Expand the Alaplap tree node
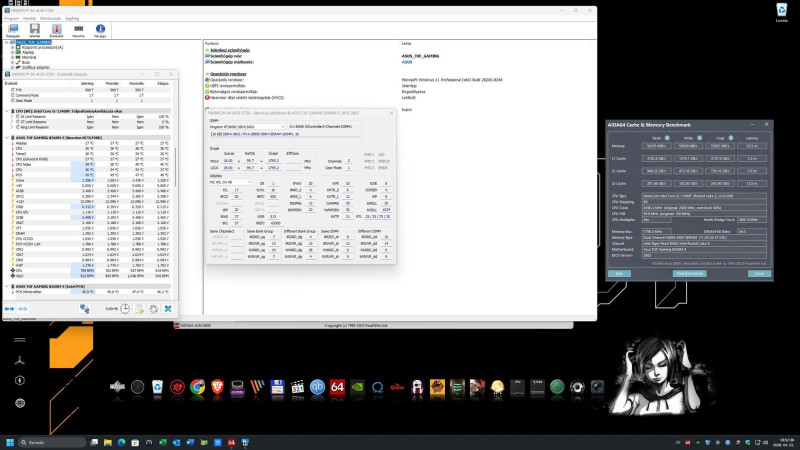The width and height of the screenshot is (800, 450). pyautogui.click(x=13, y=52)
